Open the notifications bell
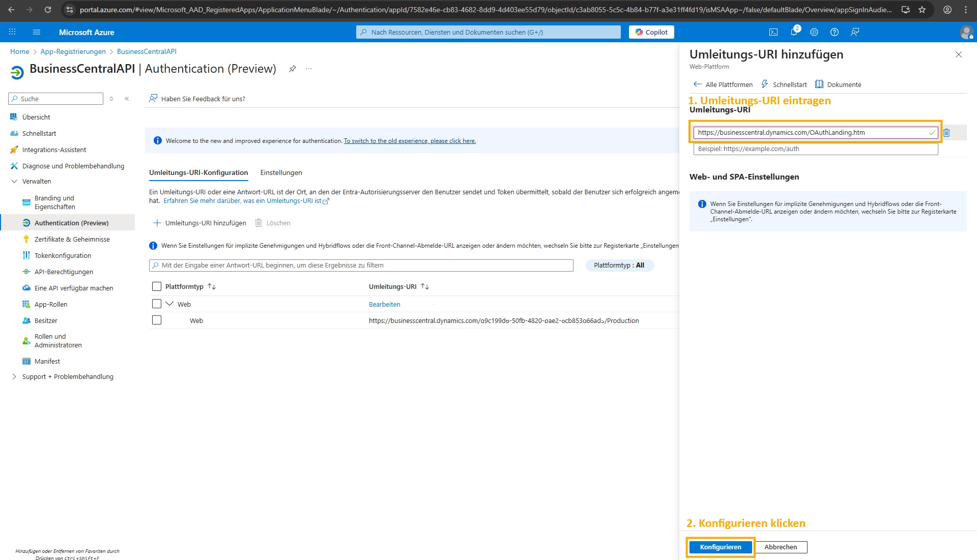This screenshot has height=560, width=977. [x=794, y=32]
